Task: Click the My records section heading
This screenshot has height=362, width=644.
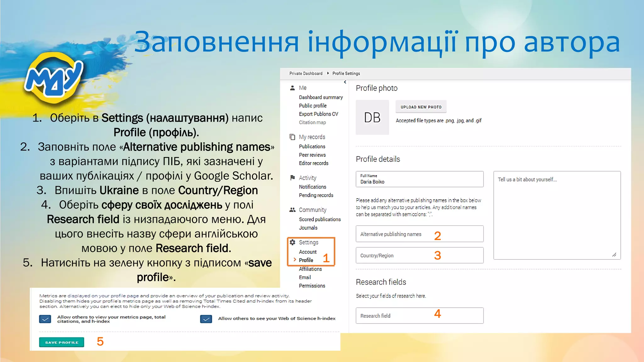Action: (x=312, y=137)
